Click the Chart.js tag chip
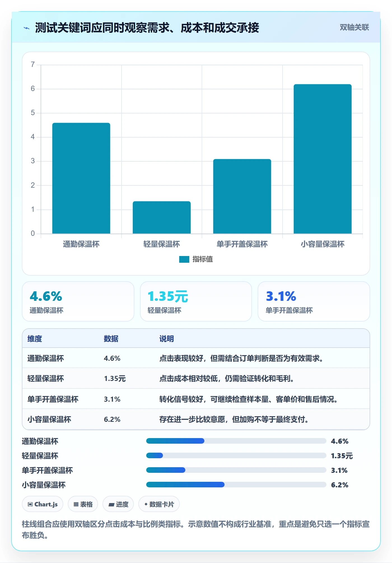 tap(43, 504)
